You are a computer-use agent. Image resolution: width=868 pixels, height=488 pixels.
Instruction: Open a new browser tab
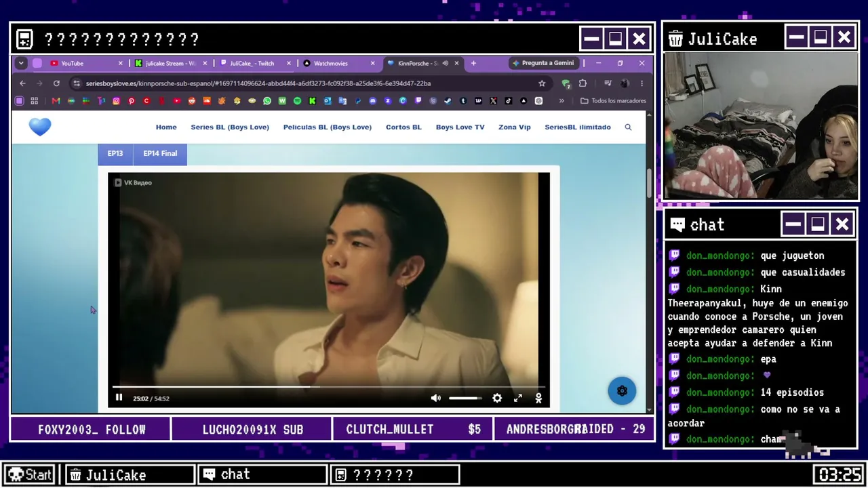coord(473,63)
